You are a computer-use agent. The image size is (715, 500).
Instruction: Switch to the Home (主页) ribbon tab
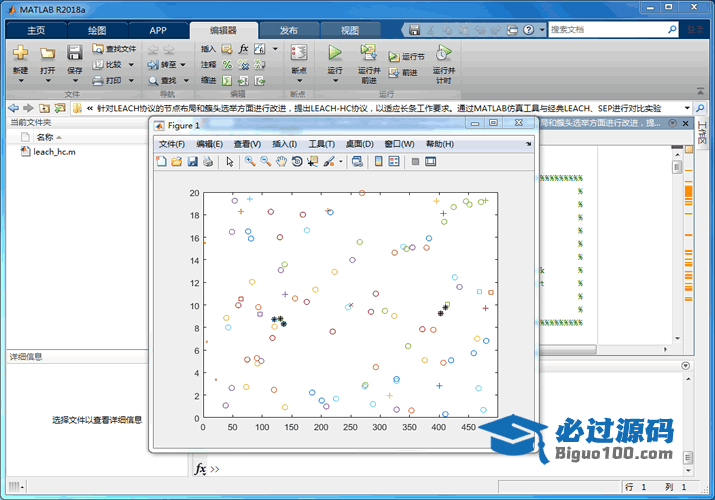click(x=36, y=31)
